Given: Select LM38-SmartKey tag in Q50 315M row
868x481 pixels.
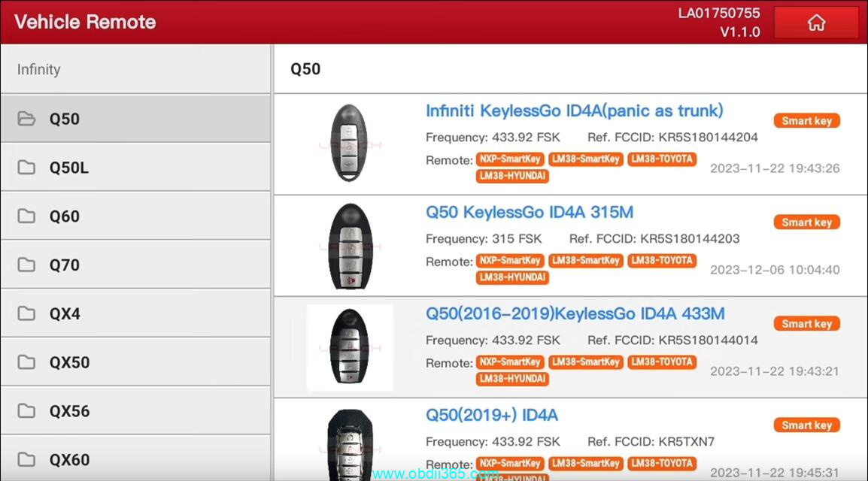Looking at the screenshot, I should pos(586,260).
